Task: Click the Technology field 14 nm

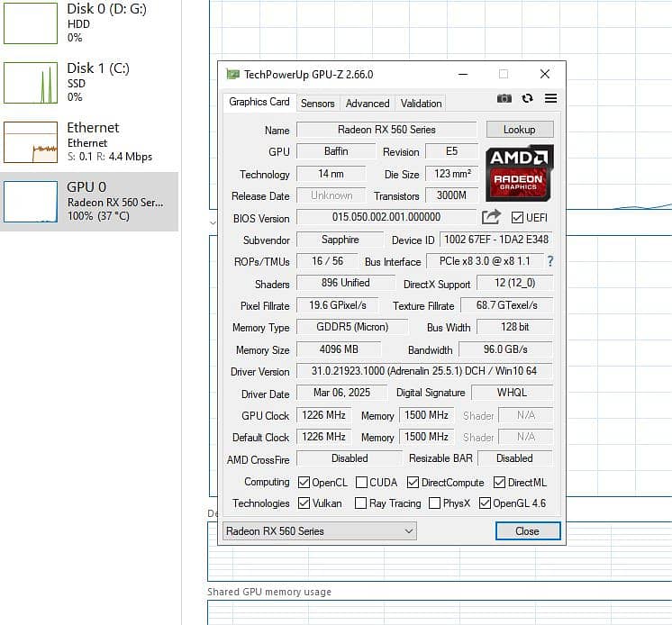Action: click(x=331, y=174)
